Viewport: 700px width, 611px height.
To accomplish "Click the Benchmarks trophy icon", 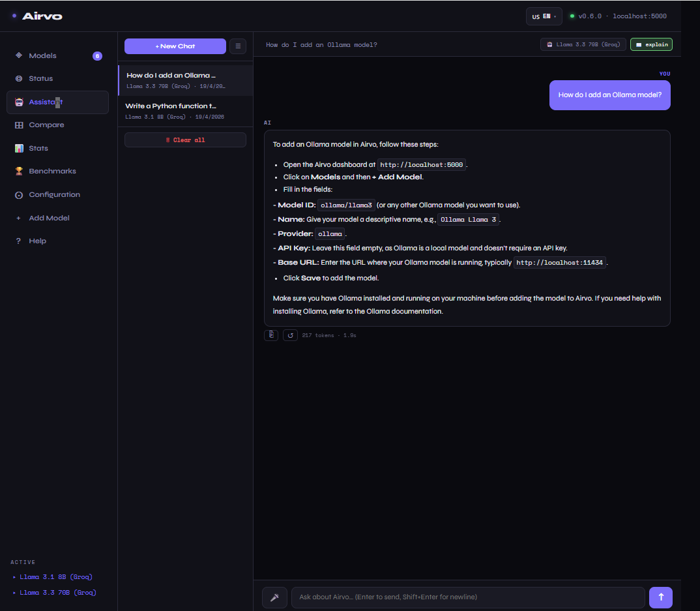I will coord(19,171).
